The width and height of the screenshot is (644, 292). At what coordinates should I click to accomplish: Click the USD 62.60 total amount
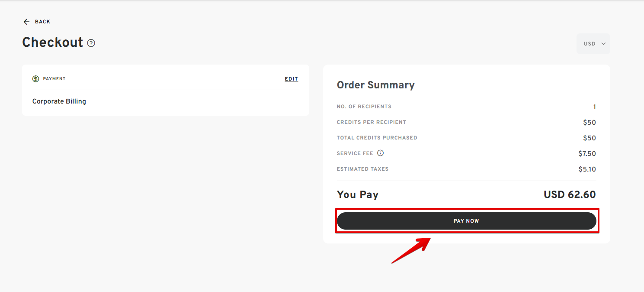pyautogui.click(x=570, y=195)
